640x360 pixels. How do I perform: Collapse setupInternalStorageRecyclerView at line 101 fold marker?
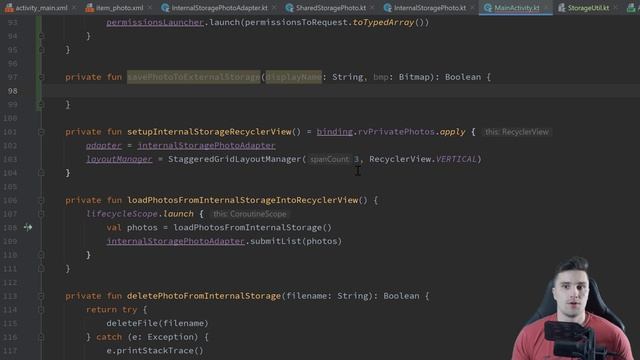pos(41,132)
